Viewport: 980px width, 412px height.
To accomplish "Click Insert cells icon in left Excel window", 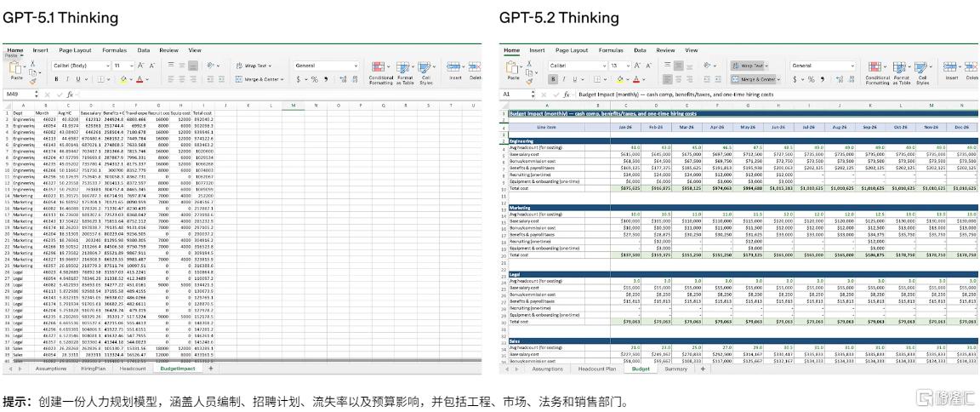I will click(455, 66).
